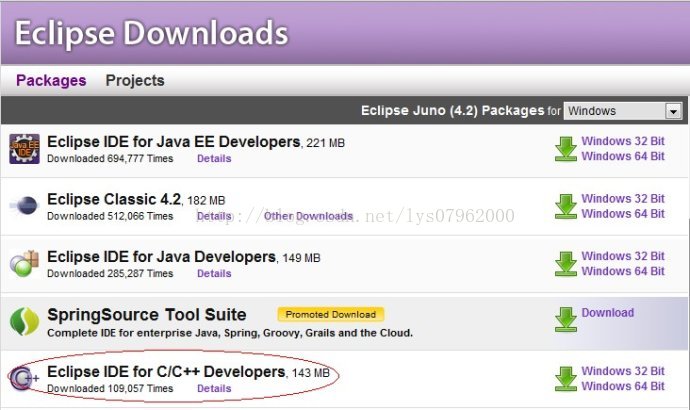
Task: Click the yellow Promoted Download badge
Action: [x=331, y=314]
